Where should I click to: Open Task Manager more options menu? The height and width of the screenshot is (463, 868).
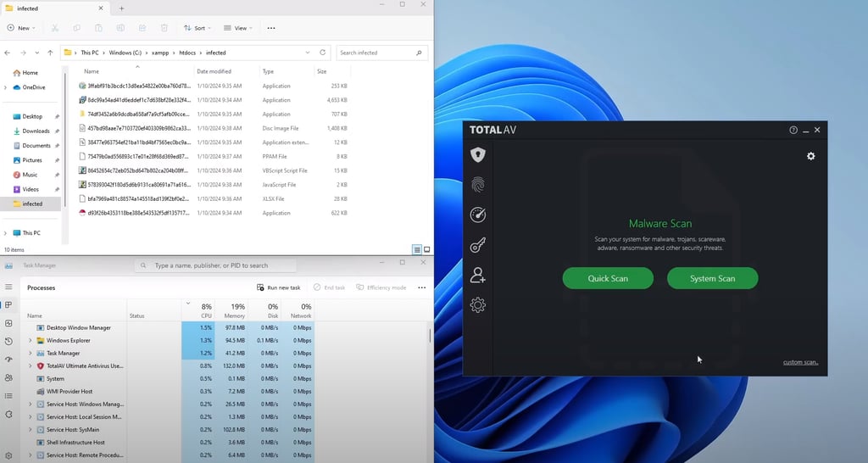[422, 287]
